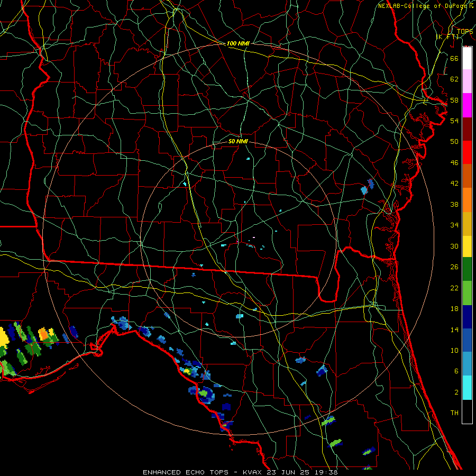
Task: Click the legend value "18"
Action: tap(454, 309)
